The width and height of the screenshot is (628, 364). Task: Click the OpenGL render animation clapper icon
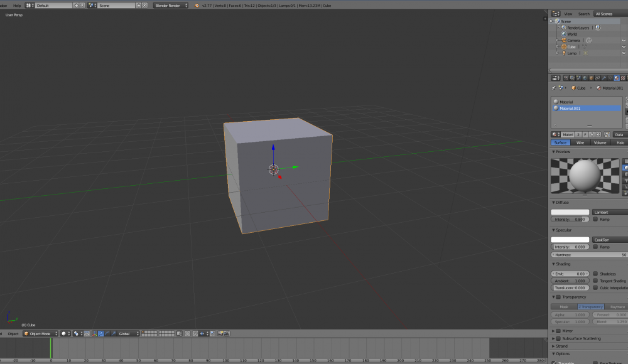pyautogui.click(x=227, y=334)
